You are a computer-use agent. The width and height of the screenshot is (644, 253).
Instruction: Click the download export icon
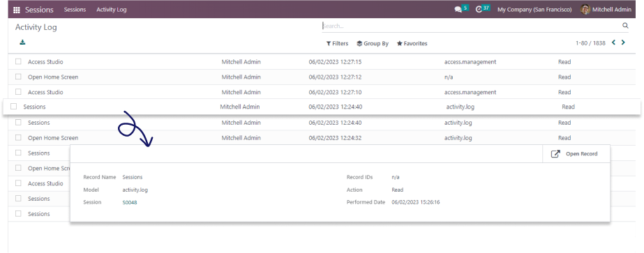click(22, 42)
